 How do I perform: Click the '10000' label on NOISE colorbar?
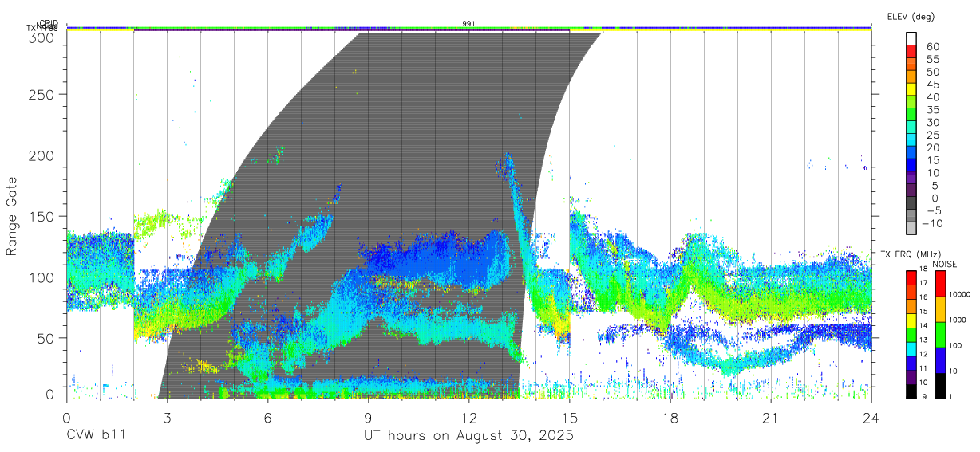pos(960,295)
